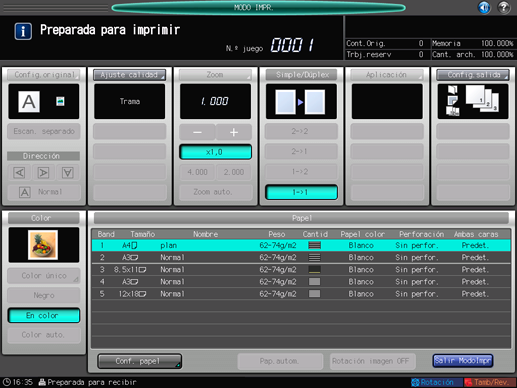Image resolution: width=517 pixels, height=388 pixels.
Task: Click the speaker sound icon
Action: click(x=484, y=7)
